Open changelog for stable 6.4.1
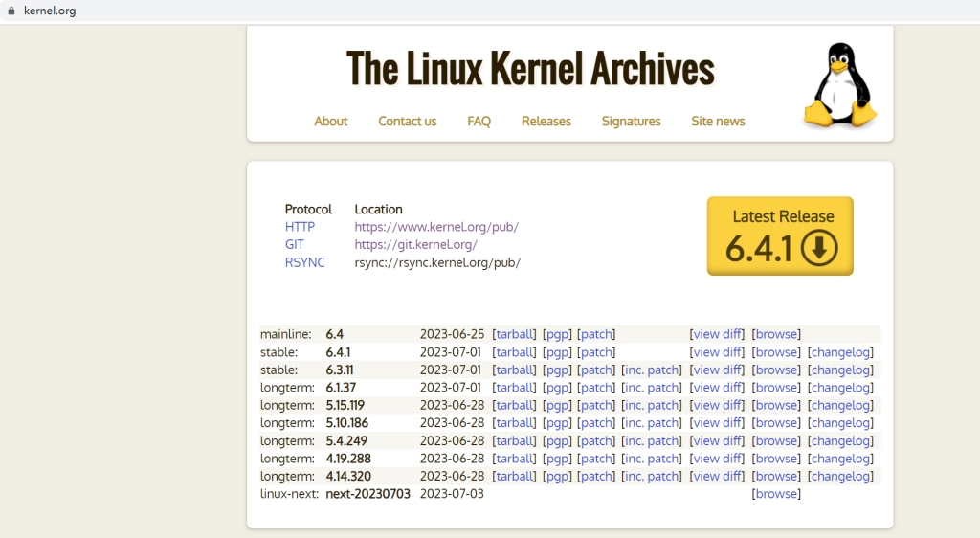980x538 pixels. coord(840,352)
